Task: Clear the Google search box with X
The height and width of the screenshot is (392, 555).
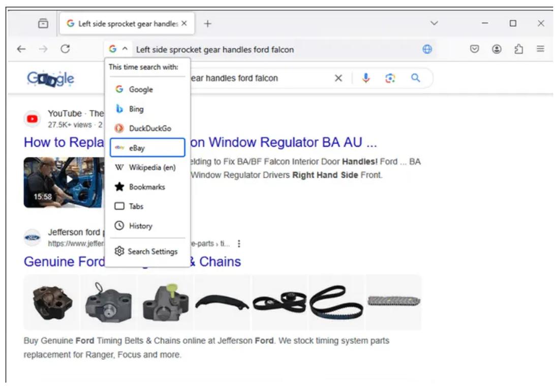Action: click(338, 78)
